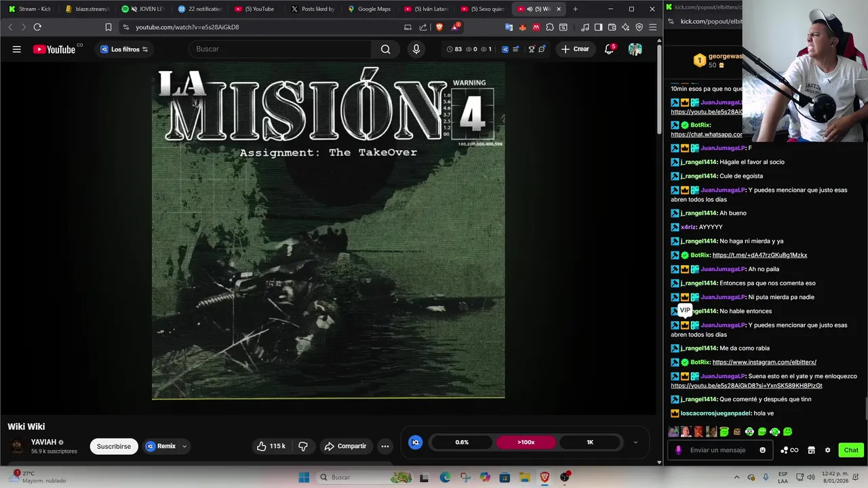Viewport: 868px width, 488px height.
Task: Open the YouTube hamburger guide menu
Action: coord(16,49)
